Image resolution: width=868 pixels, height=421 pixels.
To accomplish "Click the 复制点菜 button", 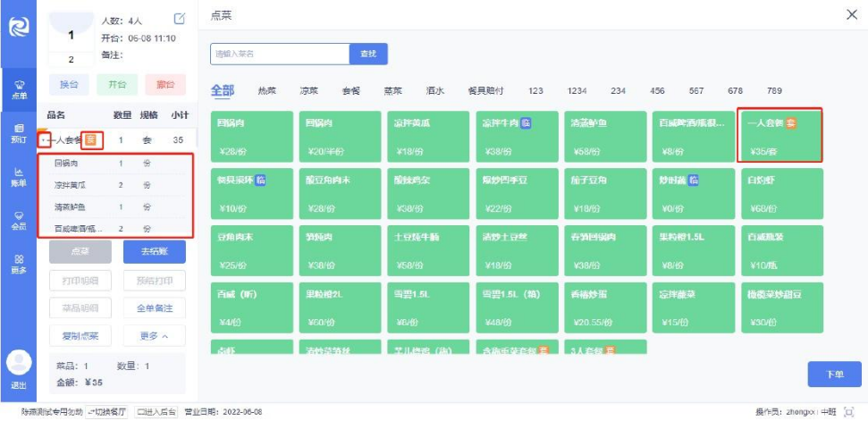I will 80,336.
